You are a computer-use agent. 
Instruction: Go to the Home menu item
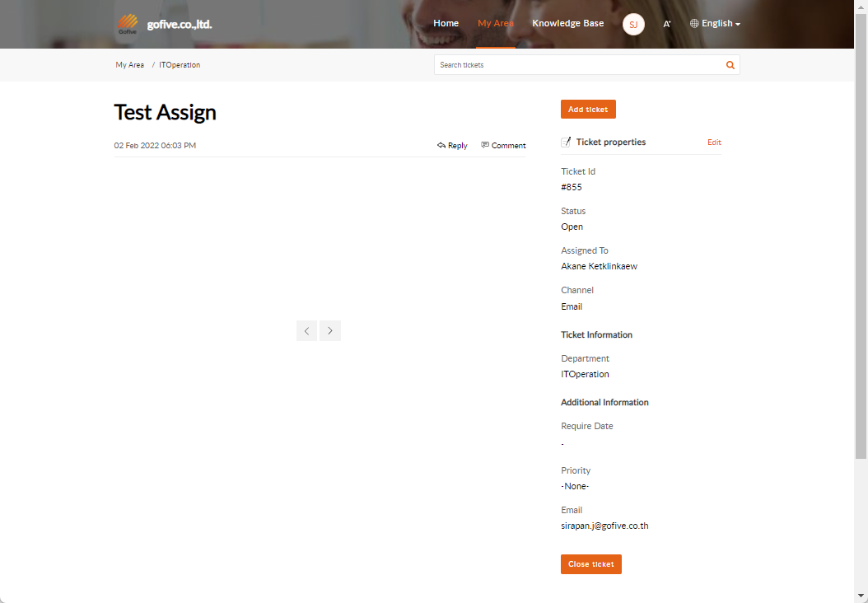(x=446, y=23)
